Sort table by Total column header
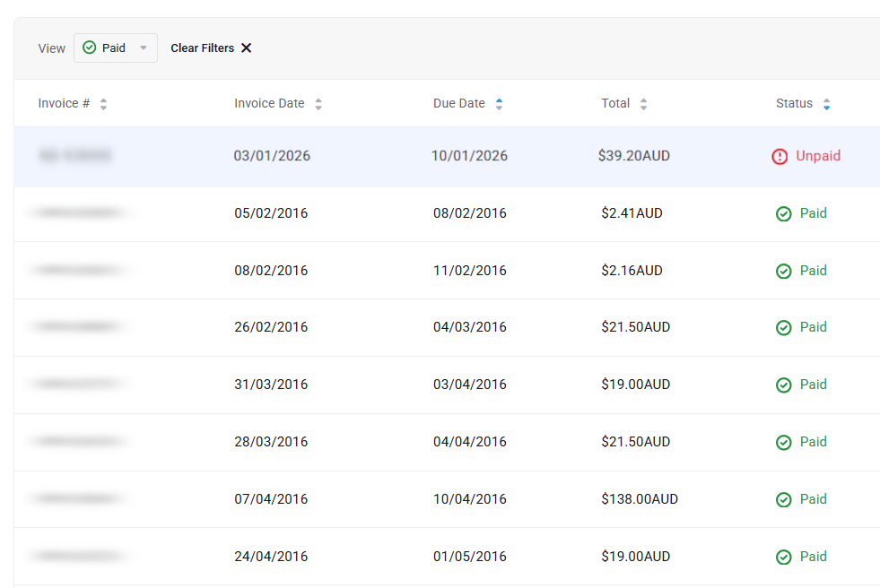 click(x=615, y=104)
